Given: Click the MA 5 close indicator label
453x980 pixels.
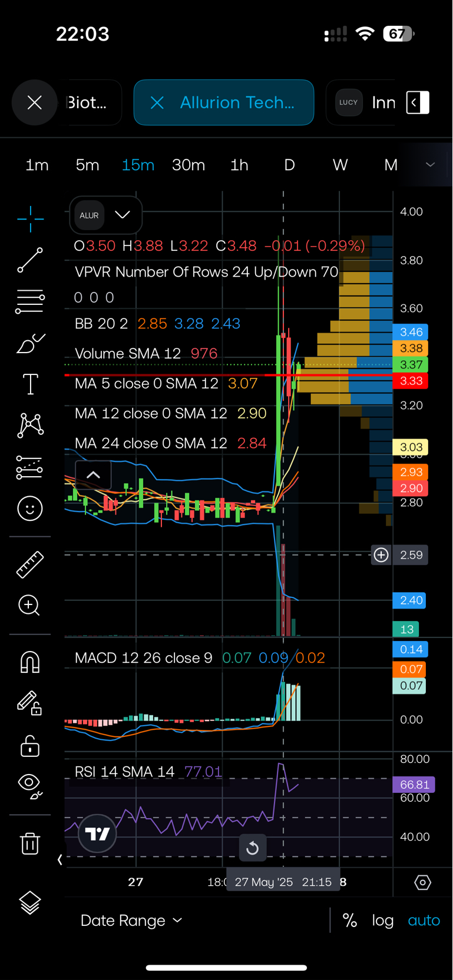Looking at the screenshot, I should 147,384.
